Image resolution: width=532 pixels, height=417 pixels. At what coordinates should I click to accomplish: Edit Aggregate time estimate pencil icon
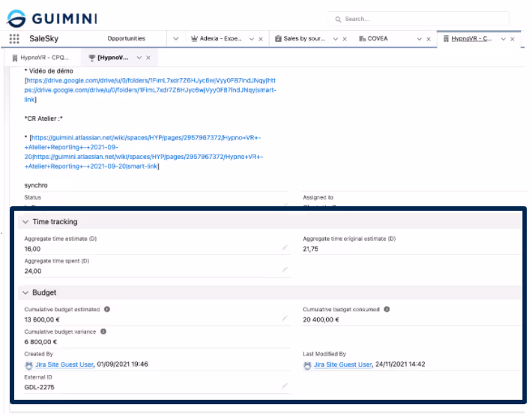[285, 248]
